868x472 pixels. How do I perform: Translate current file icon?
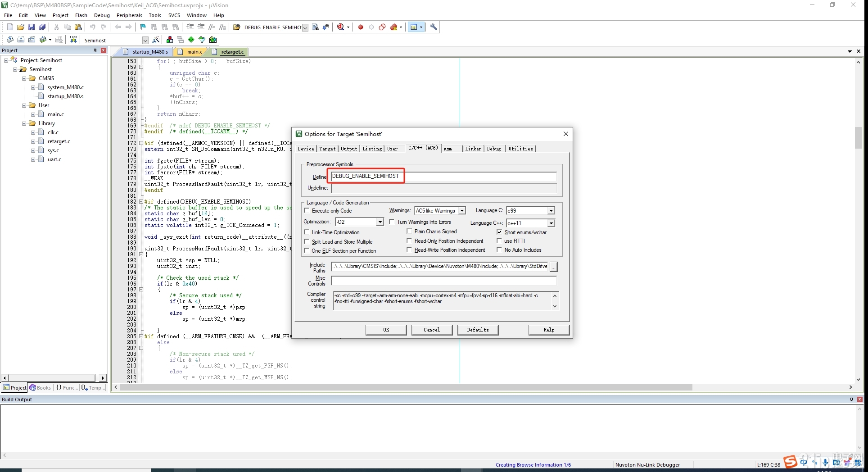coord(10,40)
